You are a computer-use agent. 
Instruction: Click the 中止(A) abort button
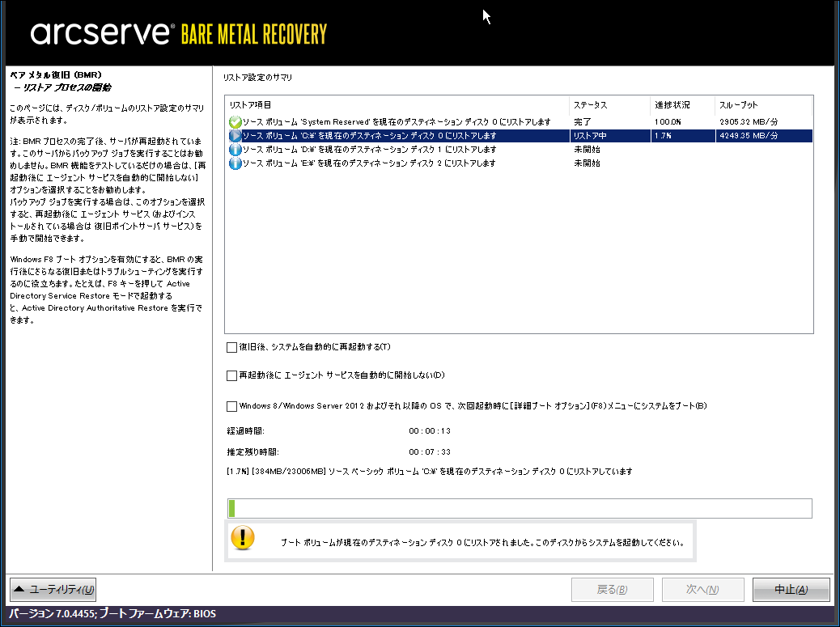click(x=791, y=590)
